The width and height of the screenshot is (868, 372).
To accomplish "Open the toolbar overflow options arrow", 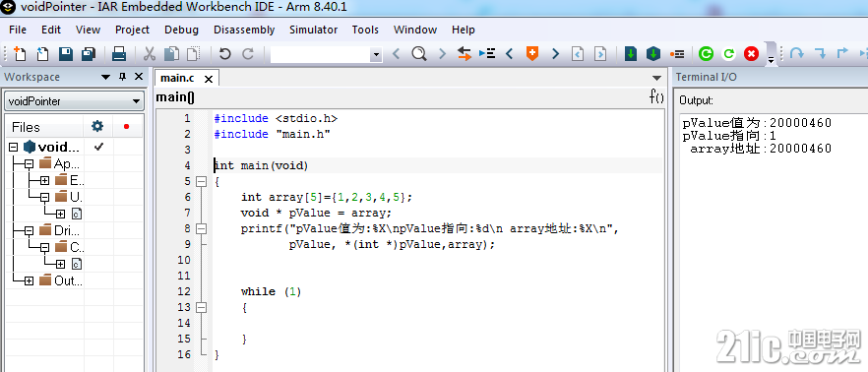I will [772, 60].
